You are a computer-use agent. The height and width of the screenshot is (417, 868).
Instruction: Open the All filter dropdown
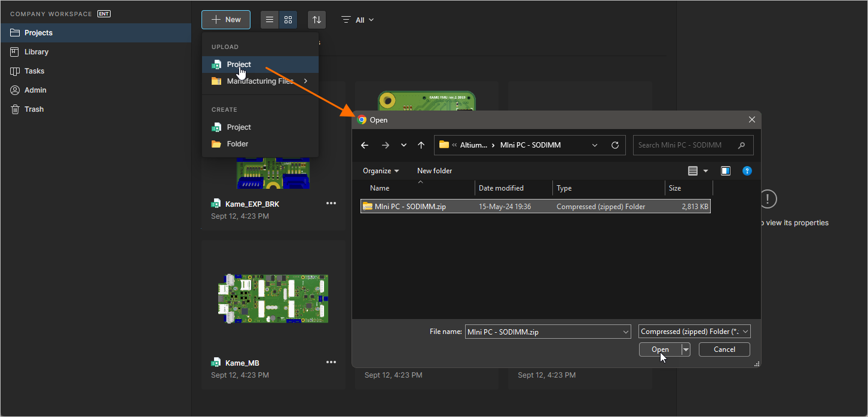pos(358,20)
